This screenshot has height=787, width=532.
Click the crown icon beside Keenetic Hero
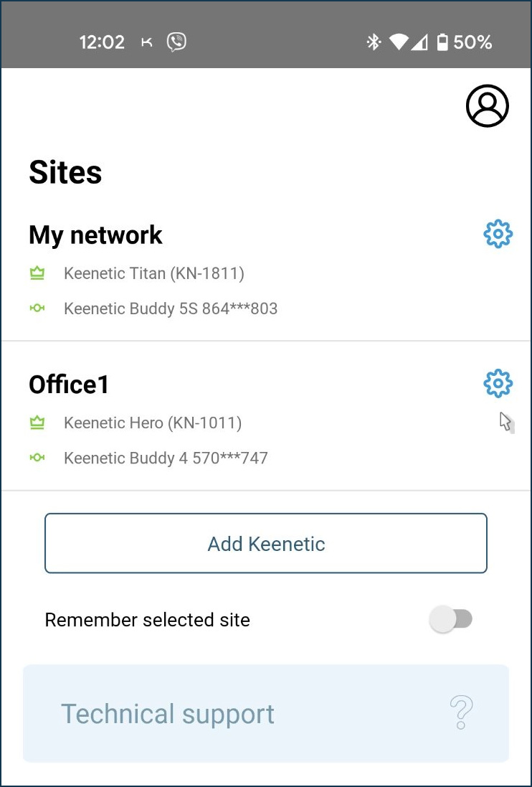point(37,423)
